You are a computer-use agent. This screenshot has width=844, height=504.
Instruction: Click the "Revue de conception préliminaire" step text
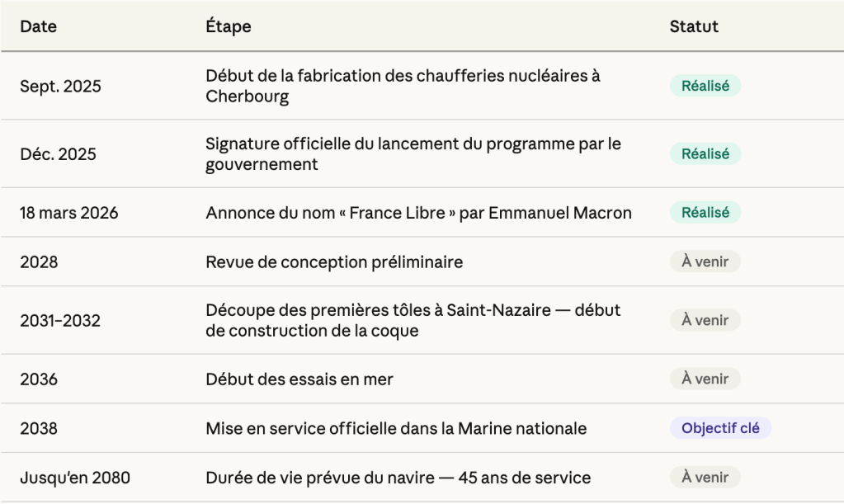[x=334, y=262]
